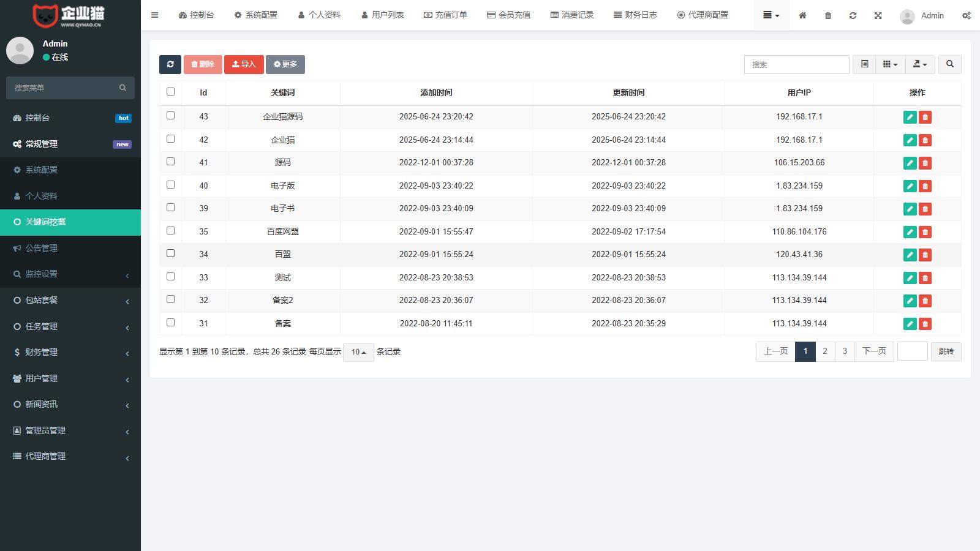Check the select-all checkbox in the table header
This screenshot has width=980, height=551.
coord(170,92)
